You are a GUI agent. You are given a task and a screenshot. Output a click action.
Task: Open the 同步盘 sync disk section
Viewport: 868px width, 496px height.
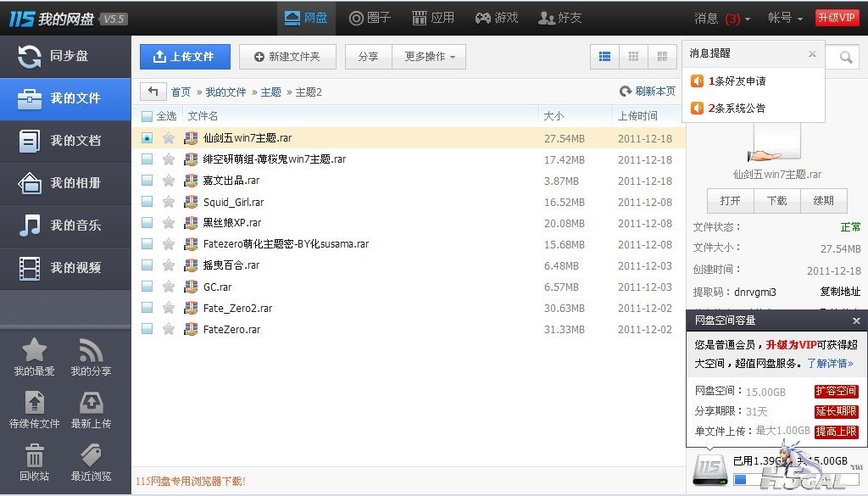click(x=65, y=56)
